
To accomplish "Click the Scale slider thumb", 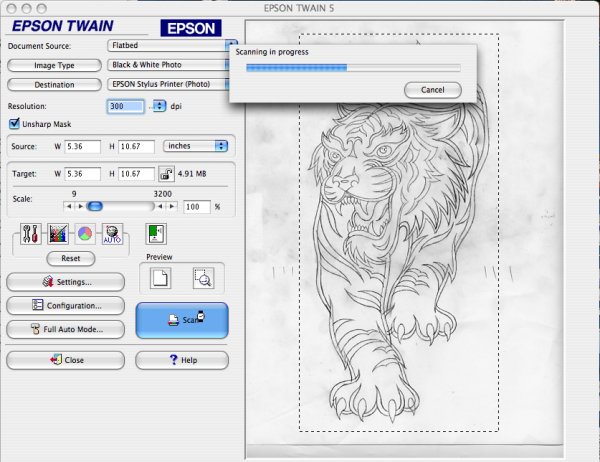I will pyautogui.click(x=94, y=206).
